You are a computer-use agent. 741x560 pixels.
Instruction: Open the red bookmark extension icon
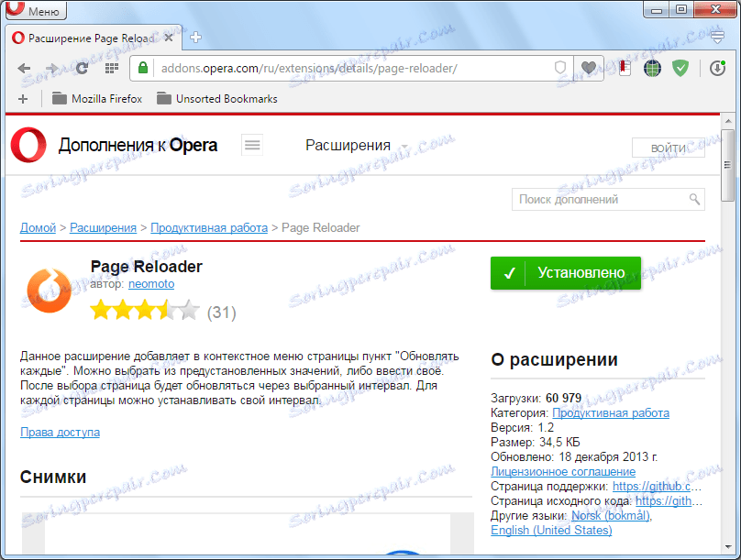pyautogui.click(x=625, y=68)
